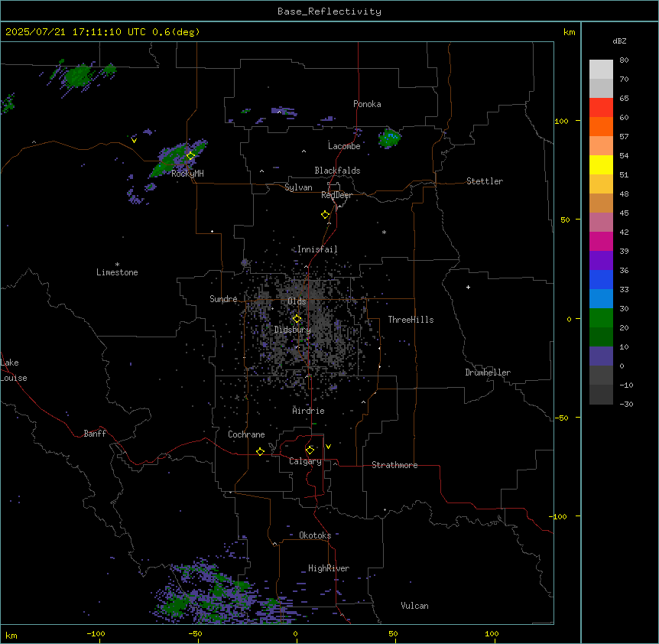Click the Sylvan label
Screen dimensions: 659x644
click(298, 187)
